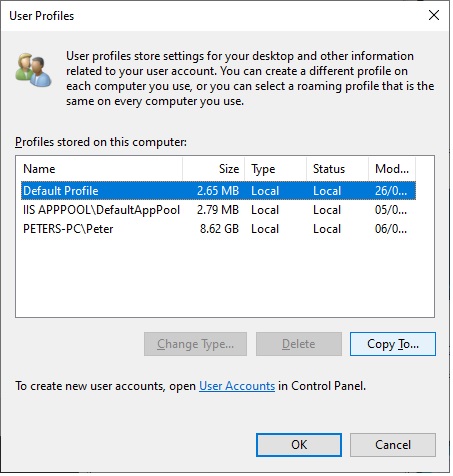Click the User Profiles title text

42,16
